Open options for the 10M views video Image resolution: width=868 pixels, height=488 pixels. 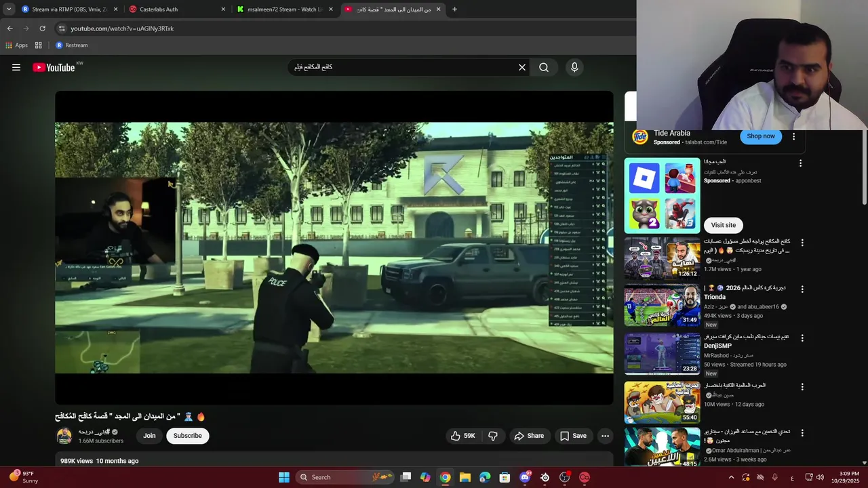click(802, 386)
